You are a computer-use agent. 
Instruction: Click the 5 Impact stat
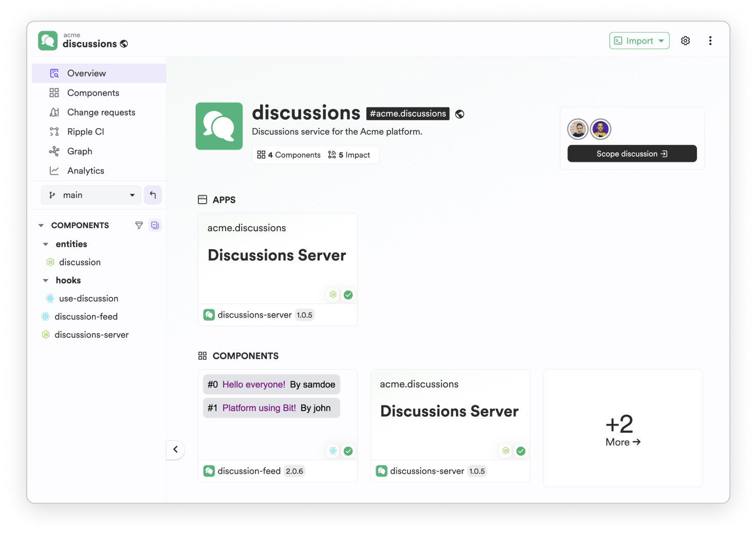(349, 155)
